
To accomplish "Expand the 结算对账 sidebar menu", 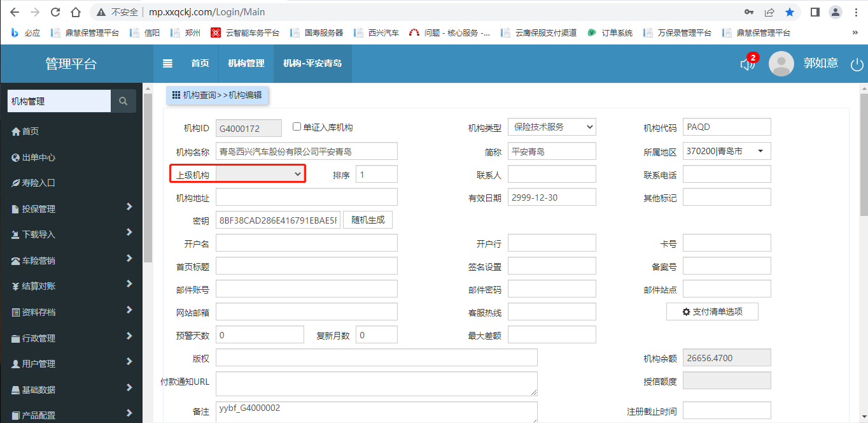I will click(x=71, y=286).
